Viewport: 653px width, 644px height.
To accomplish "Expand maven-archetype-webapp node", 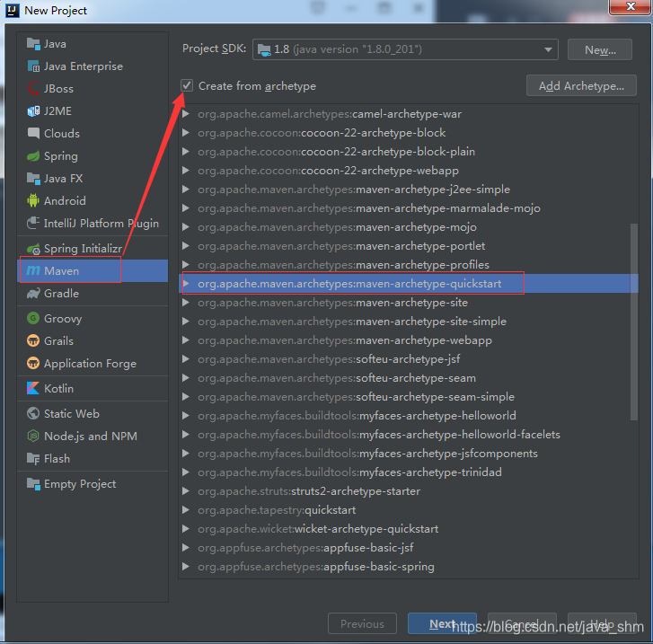I will (x=186, y=340).
